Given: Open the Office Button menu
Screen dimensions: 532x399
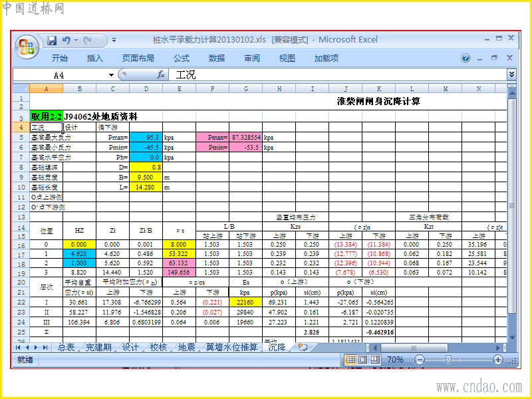Looking at the screenshot, I should [27, 47].
